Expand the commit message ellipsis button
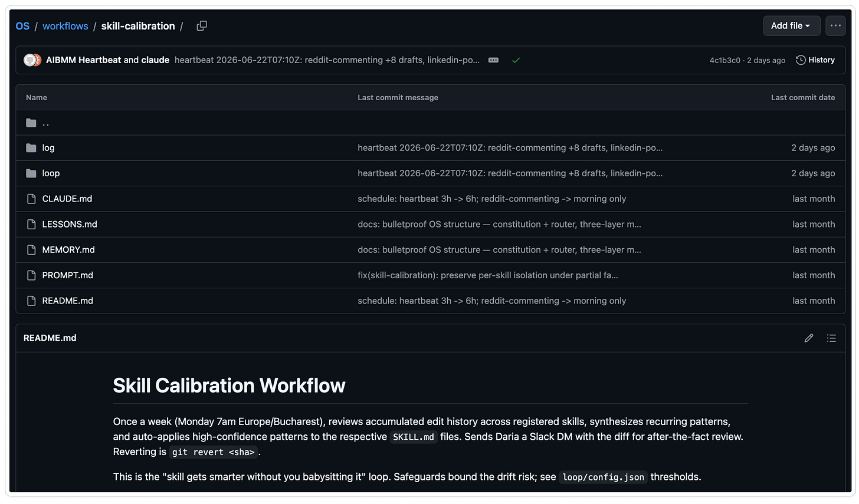859x504 pixels. (x=494, y=60)
